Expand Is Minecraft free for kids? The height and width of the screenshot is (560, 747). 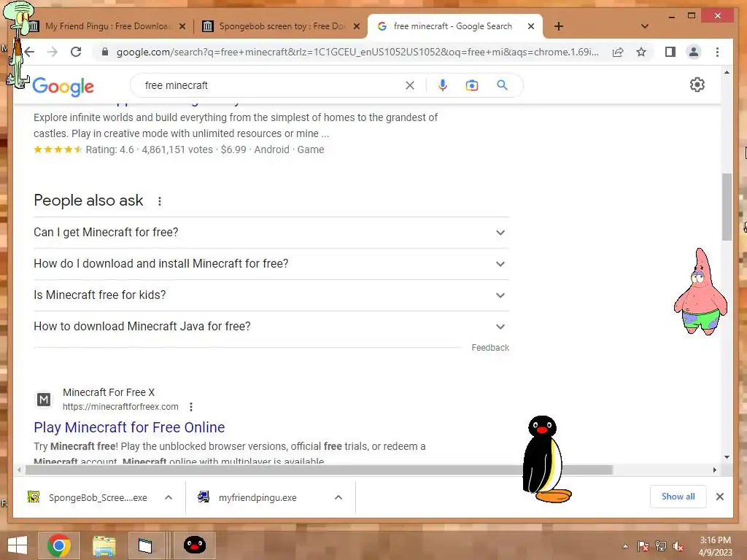click(271, 295)
